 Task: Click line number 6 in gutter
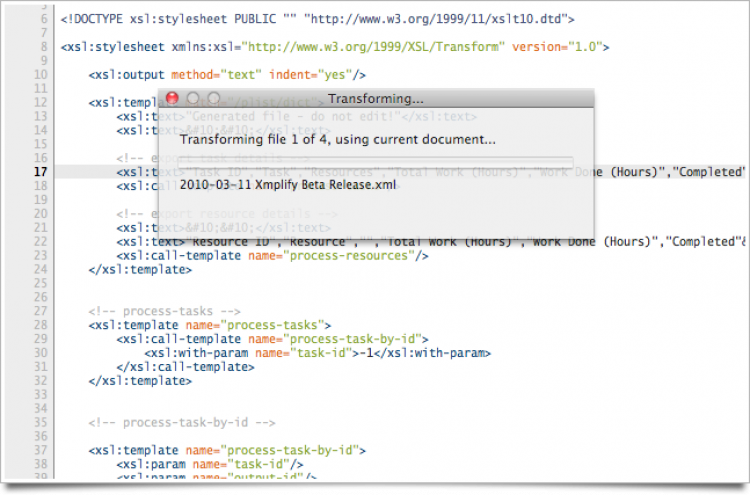tap(44, 19)
